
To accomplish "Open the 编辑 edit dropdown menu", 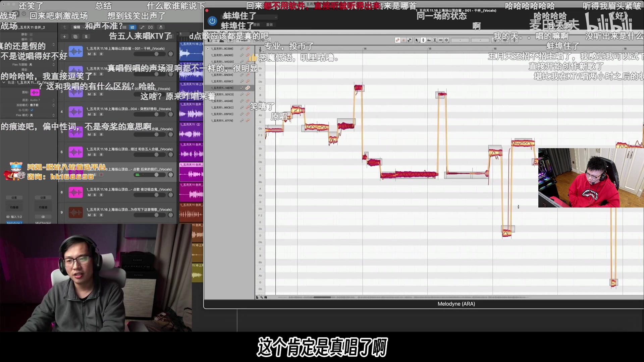I will [x=77, y=27].
